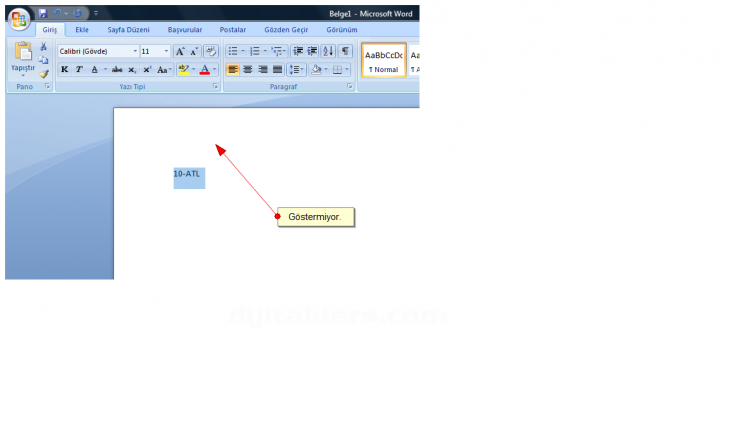The width and height of the screenshot is (730, 430).
Task: Cut selection with the scissors icon
Action: tap(43, 47)
